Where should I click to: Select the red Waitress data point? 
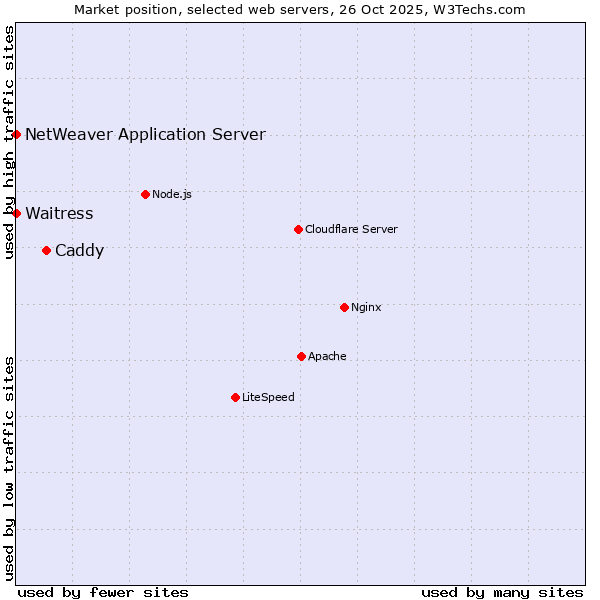coord(16,213)
